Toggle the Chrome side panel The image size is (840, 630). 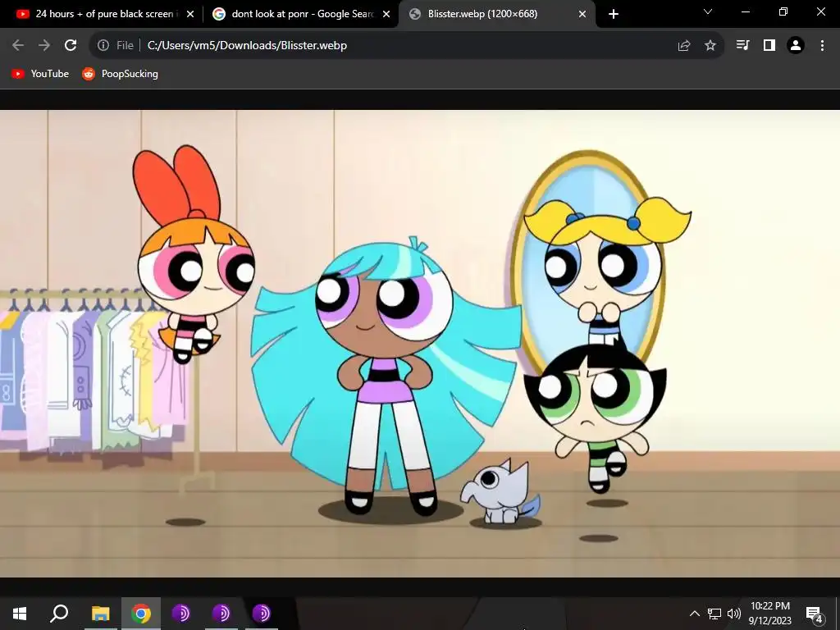(769, 45)
